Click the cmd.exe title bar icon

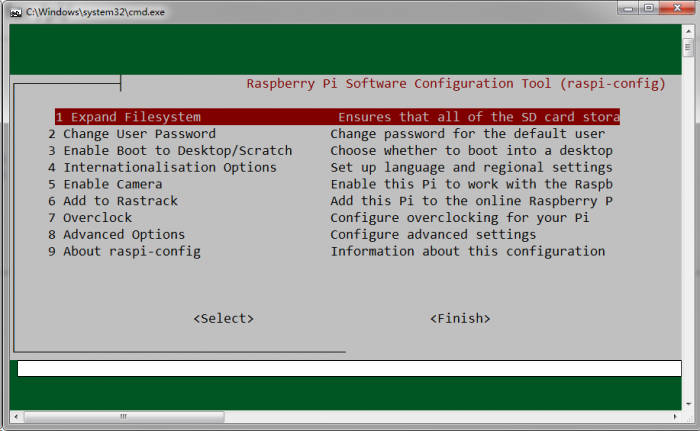16,13
